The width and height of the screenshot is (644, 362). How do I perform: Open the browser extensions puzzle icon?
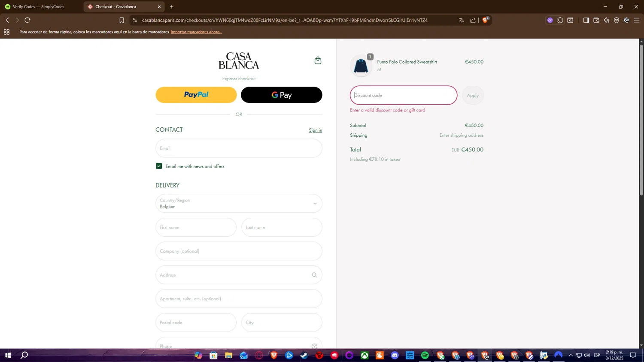point(560,20)
